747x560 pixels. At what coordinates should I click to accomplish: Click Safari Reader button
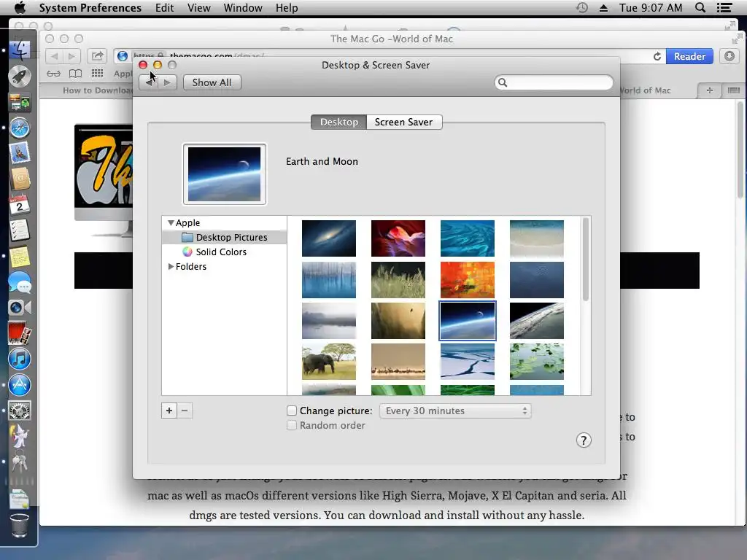(x=689, y=56)
